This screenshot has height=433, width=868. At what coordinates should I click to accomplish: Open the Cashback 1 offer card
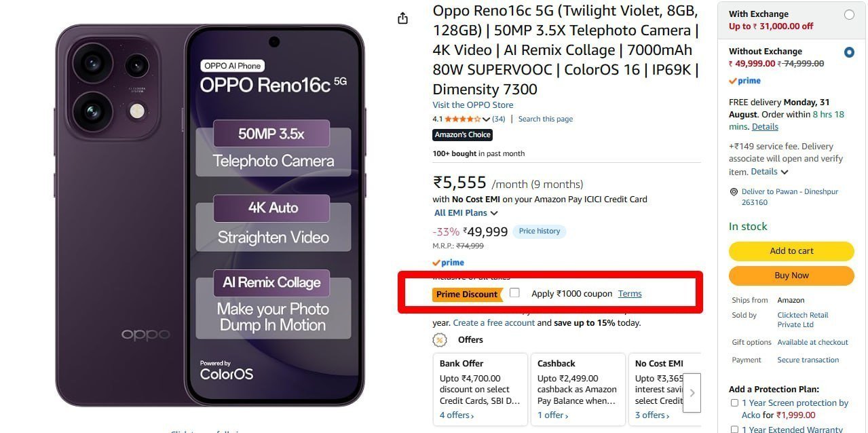[578, 389]
